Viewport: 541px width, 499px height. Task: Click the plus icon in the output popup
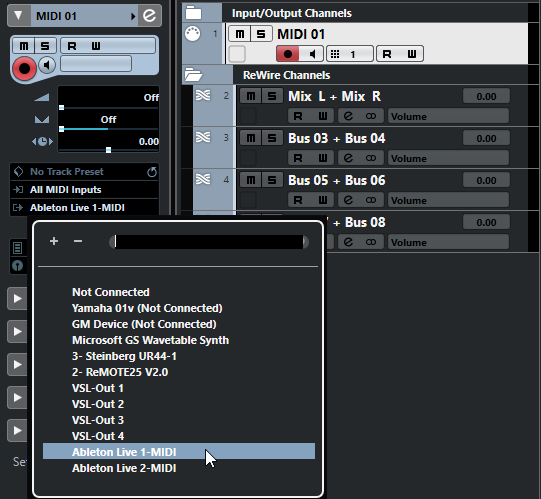(x=54, y=241)
